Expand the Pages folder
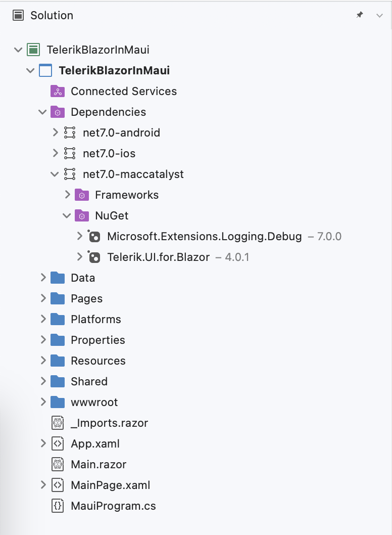 pyautogui.click(x=43, y=298)
